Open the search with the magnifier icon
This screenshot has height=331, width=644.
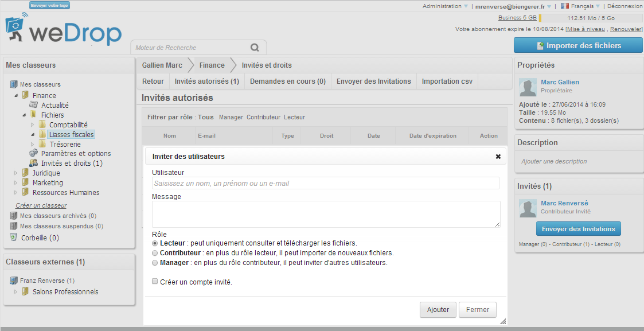pyautogui.click(x=254, y=47)
